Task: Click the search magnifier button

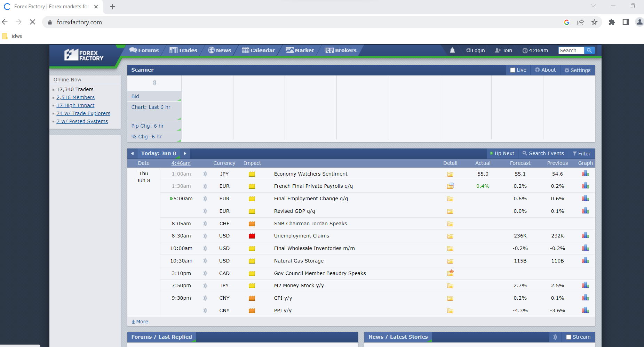Action: 589,50
